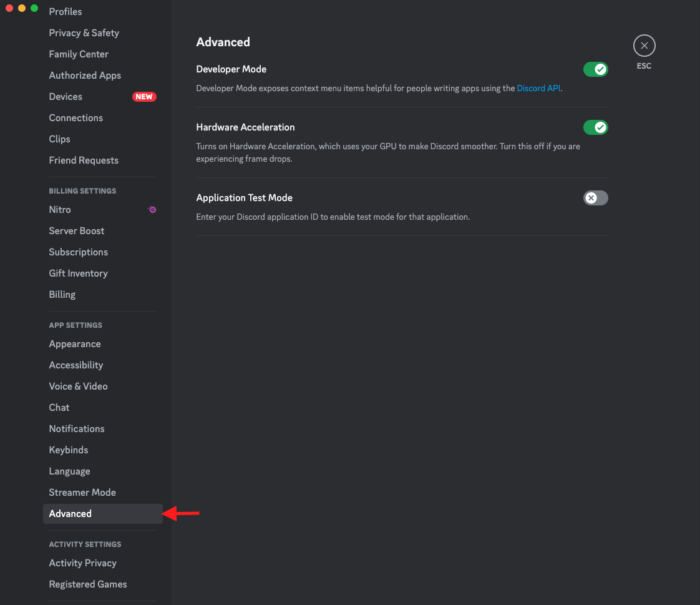Select the Streamer Mode section
Image resolution: width=700 pixels, height=605 pixels.
82,492
